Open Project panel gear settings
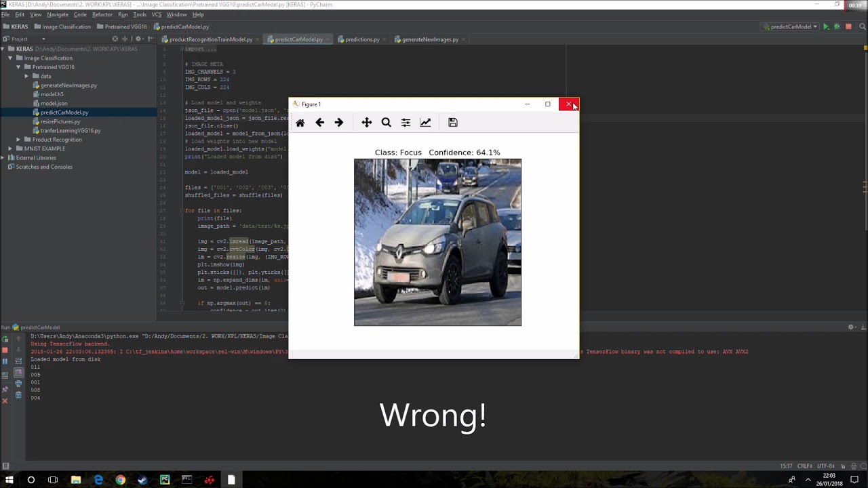Image resolution: width=868 pixels, height=488 pixels. pos(138,39)
